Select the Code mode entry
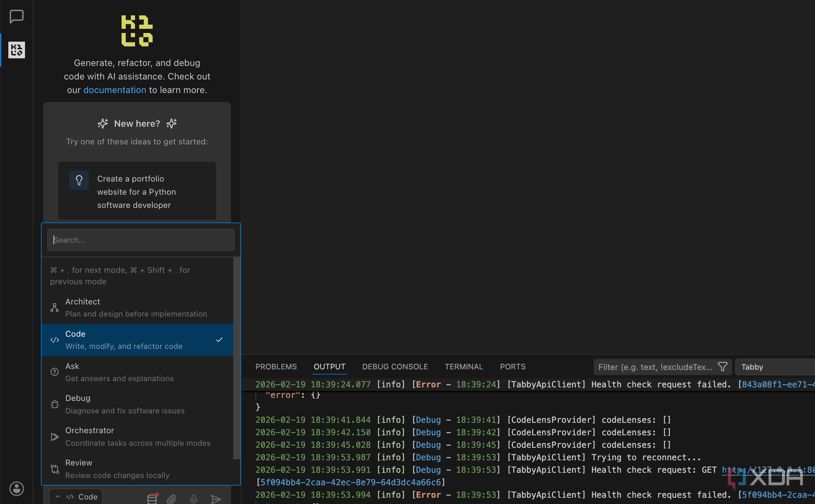The image size is (815, 504). pyautogui.click(x=137, y=340)
